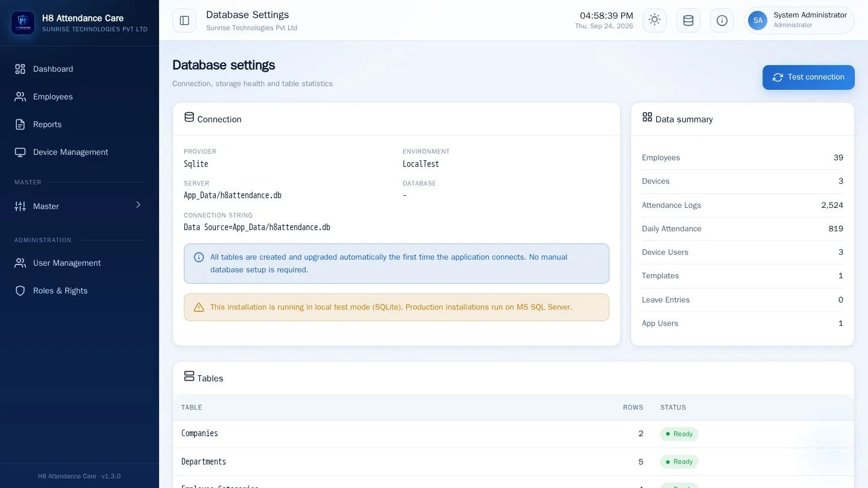Click the Reports document icon
The width and height of the screenshot is (868, 488).
[x=20, y=124]
